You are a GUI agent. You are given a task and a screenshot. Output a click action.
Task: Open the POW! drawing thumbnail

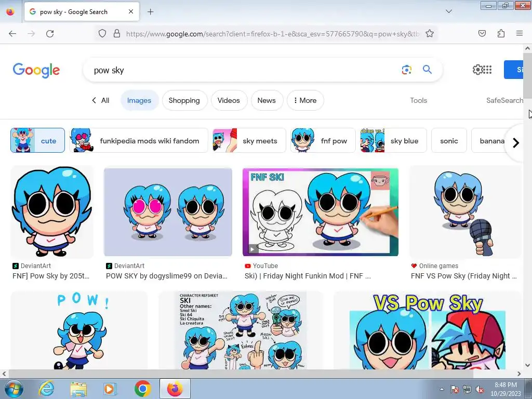(x=79, y=330)
